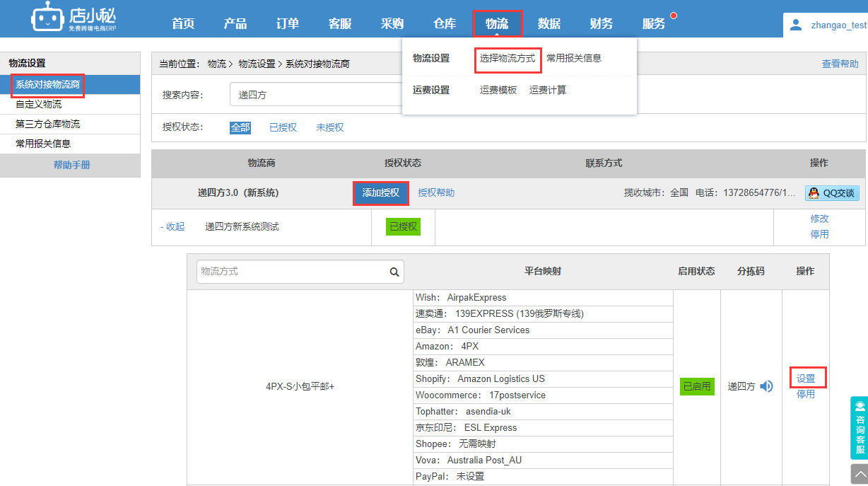Click the Vova: Australia Post_AU row

click(x=543, y=461)
